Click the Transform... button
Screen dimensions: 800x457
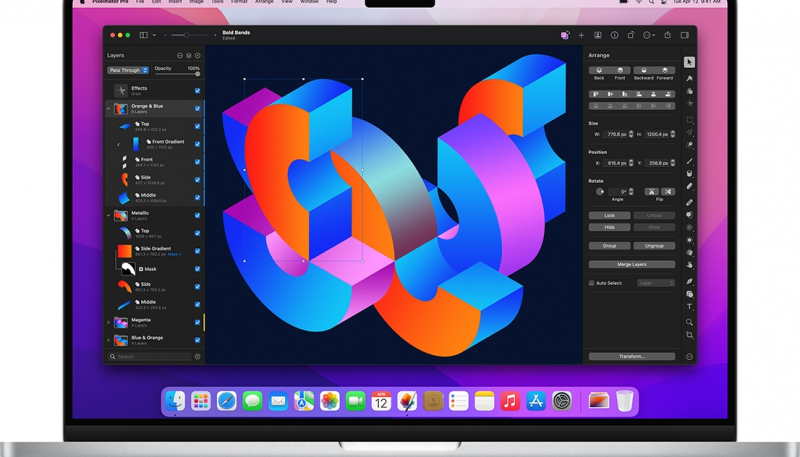pyautogui.click(x=631, y=356)
